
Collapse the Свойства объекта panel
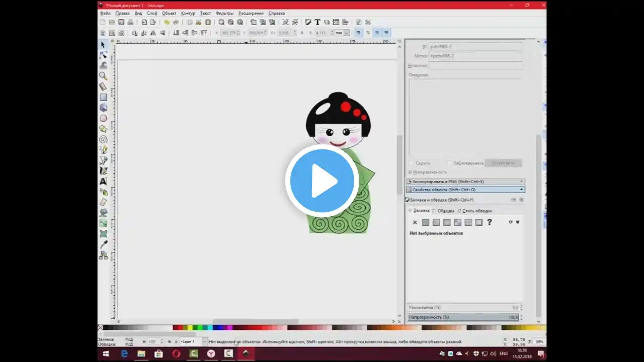click(x=465, y=190)
